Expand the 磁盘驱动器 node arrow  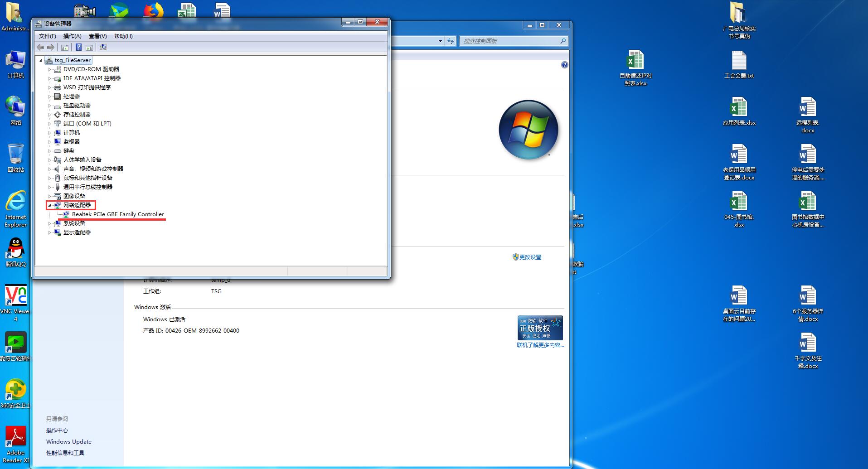(x=50, y=106)
